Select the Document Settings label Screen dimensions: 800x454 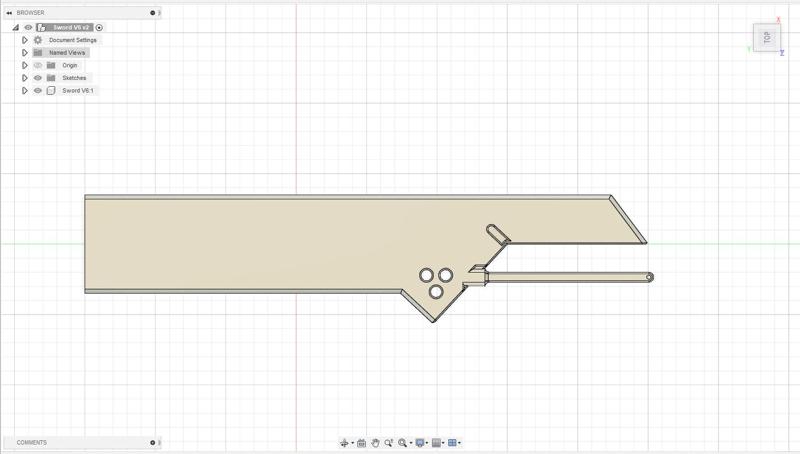72,40
